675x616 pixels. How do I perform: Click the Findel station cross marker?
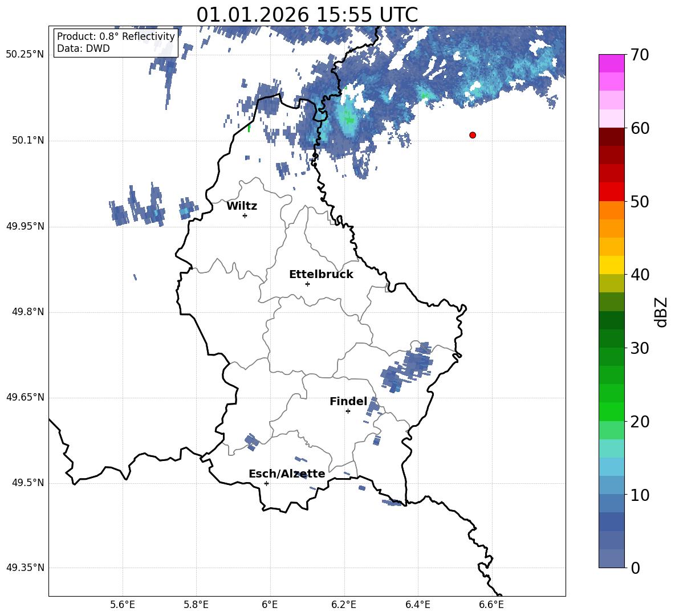(x=348, y=411)
